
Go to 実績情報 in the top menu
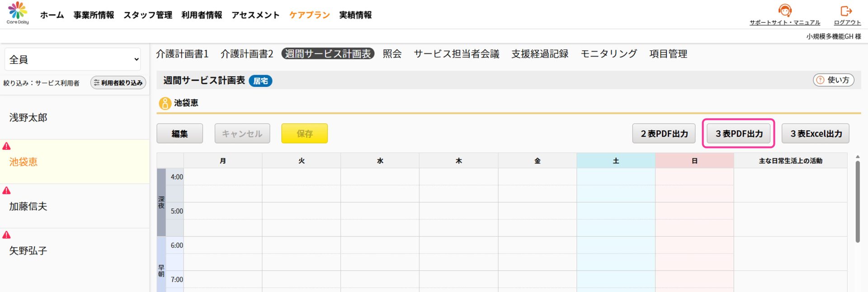pos(355,15)
